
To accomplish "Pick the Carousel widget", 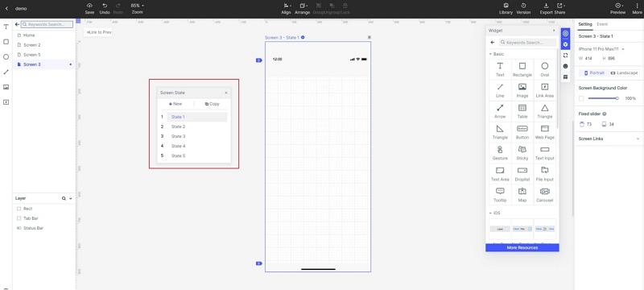I will (545, 195).
